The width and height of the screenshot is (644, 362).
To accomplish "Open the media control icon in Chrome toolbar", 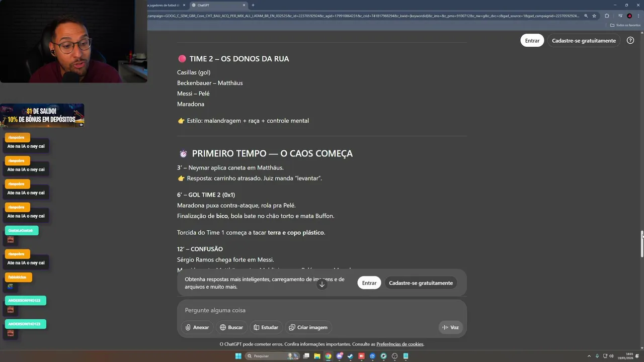I will [x=620, y=16].
